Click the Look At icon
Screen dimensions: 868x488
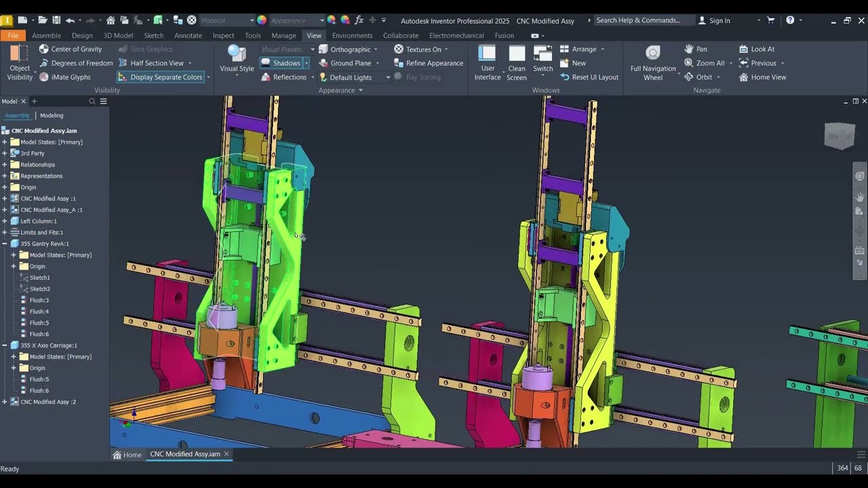744,49
